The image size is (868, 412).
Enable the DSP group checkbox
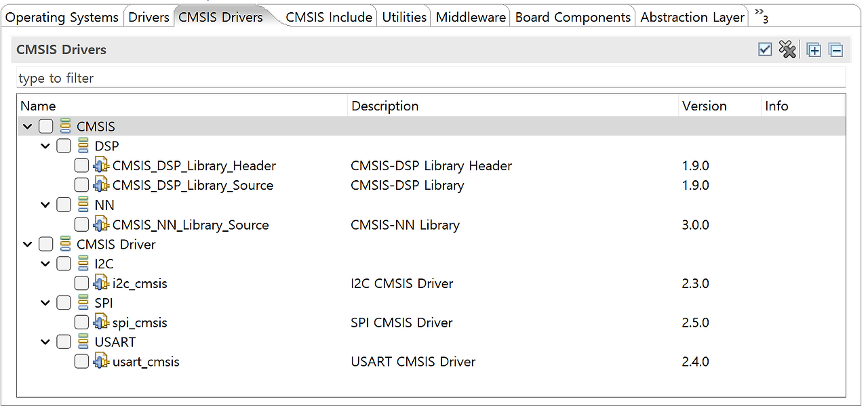(x=64, y=146)
